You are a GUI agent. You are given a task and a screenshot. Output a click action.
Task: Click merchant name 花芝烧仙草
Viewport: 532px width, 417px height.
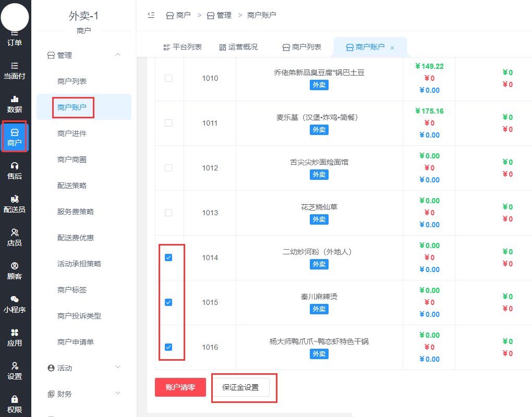tap(319, 207)
